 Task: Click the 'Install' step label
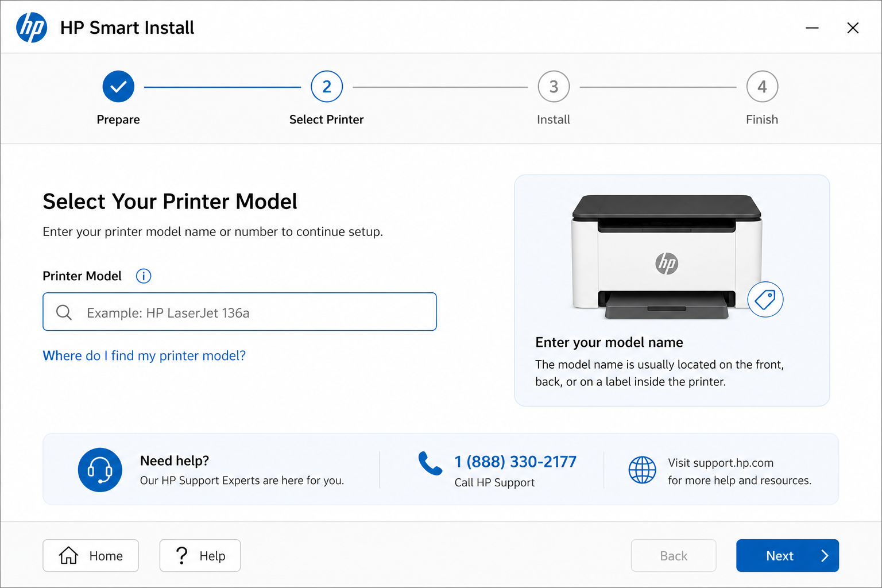point(554,119)
